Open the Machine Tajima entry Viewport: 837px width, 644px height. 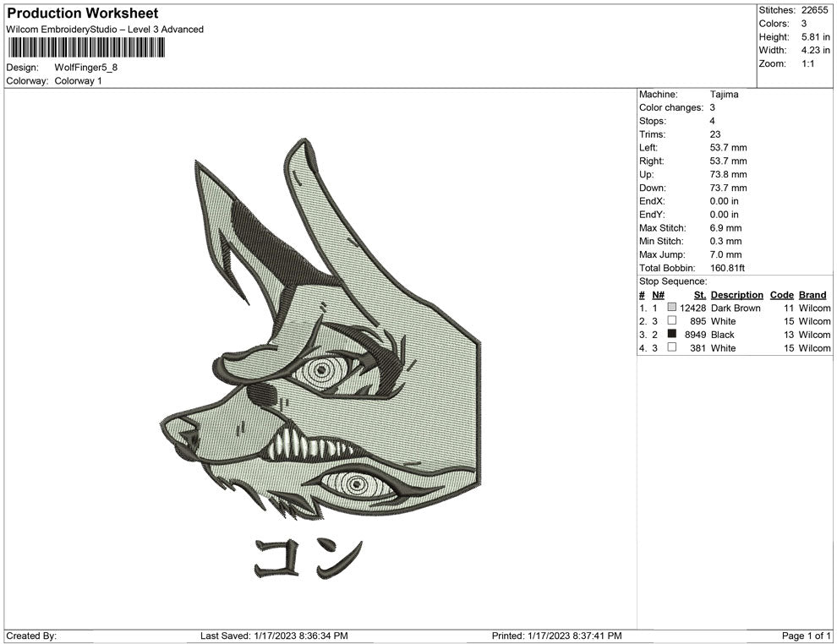pyautogui.click(x=722, y=95)
